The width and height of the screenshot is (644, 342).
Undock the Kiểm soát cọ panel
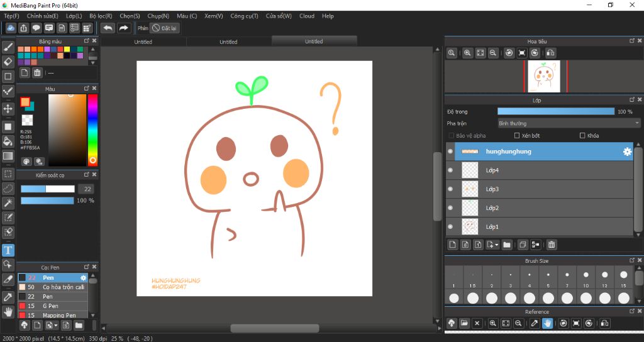tap(87, 175)
